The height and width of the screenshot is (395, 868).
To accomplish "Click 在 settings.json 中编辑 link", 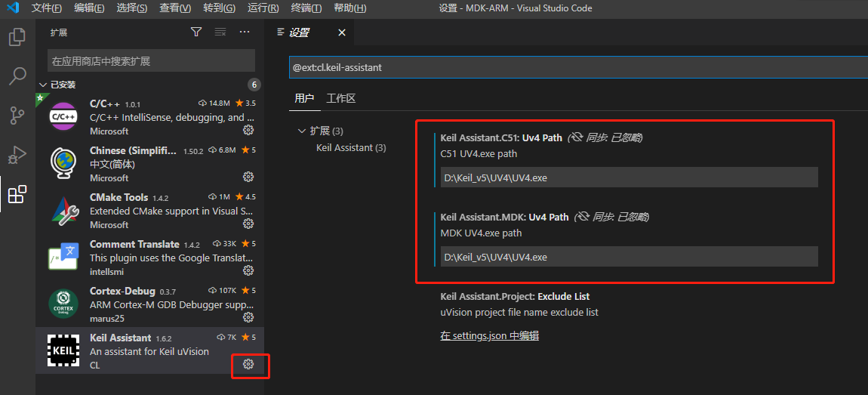I will tap(489, 335).
